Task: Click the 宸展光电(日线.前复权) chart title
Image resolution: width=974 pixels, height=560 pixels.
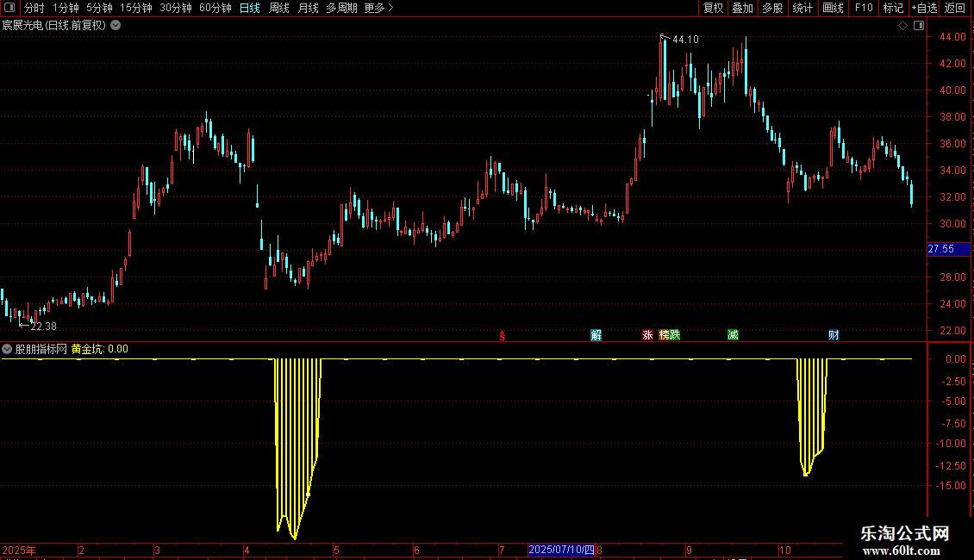Action: coord(54,26)
